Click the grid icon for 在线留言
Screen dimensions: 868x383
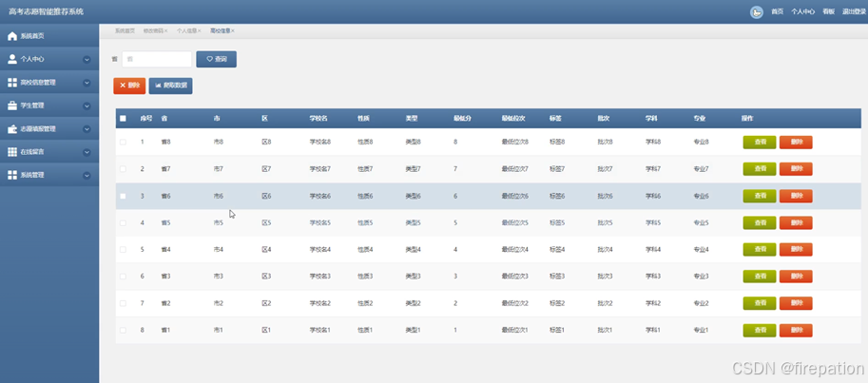tap(12, 152)
